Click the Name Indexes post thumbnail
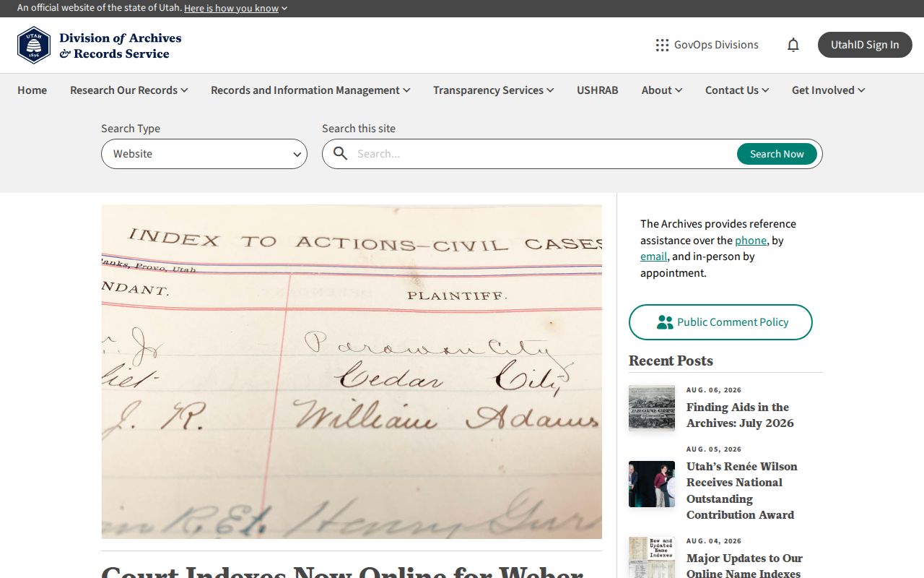 [x=652, y=557]
